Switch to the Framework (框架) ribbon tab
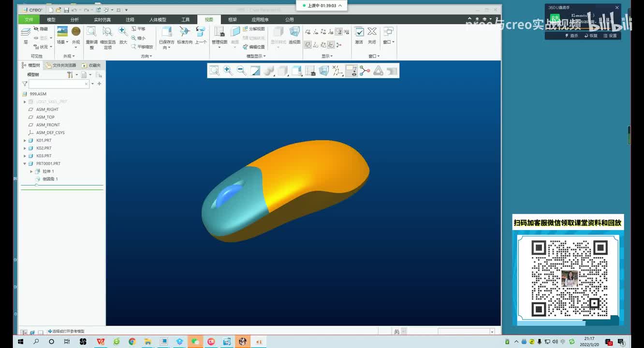Viewport: 644px width, 348px height. click(x=233, y=20)
